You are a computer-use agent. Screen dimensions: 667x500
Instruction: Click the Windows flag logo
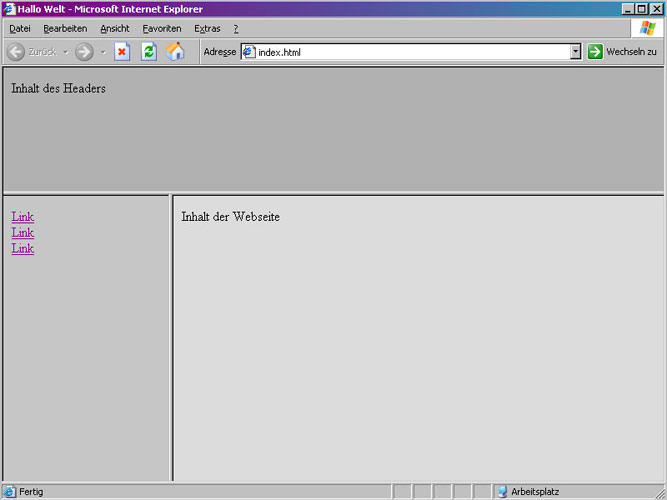tap(647, 29)
